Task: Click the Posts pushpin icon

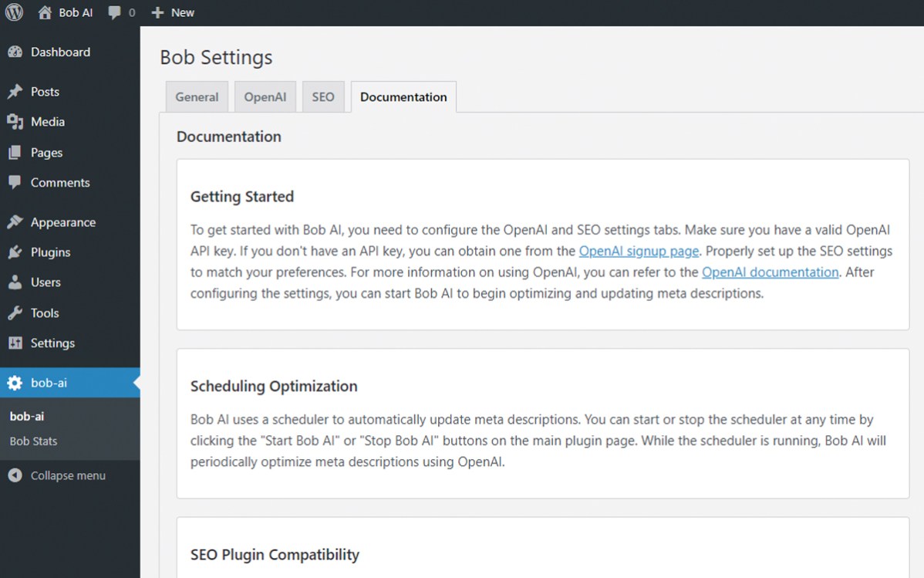Action: click(15, 92)
